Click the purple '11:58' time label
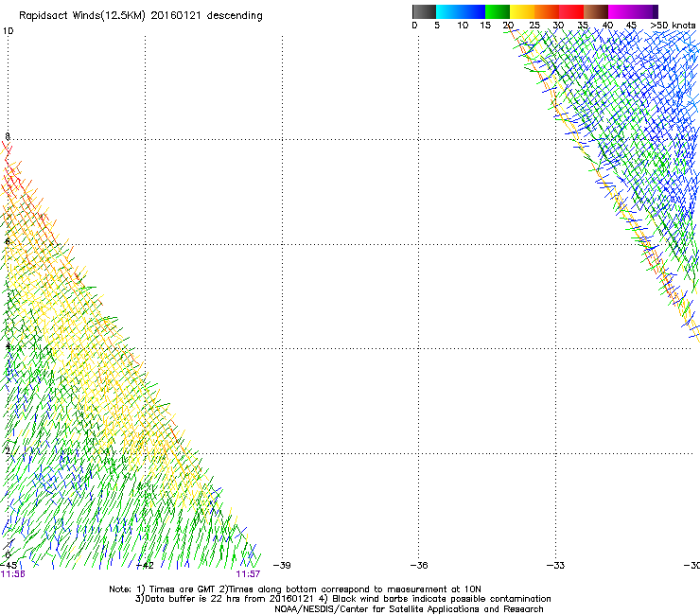Screen dimensions: 700x615 coord(12,574)
